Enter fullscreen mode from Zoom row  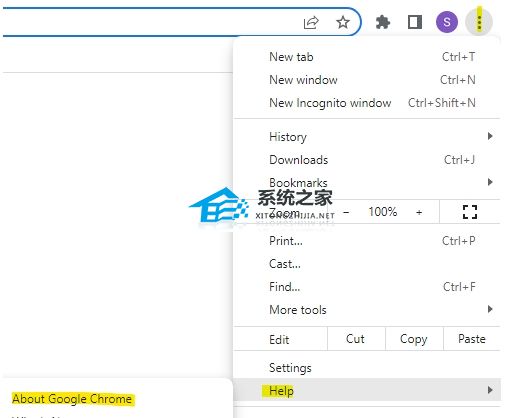click(469, 212)
